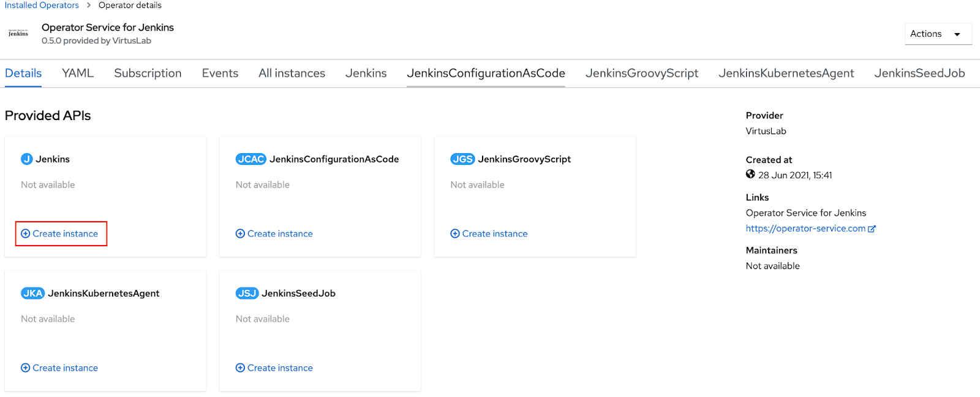Click the globe icon beside created date
This screenshot has height=397, width=980.
(750, 175)
